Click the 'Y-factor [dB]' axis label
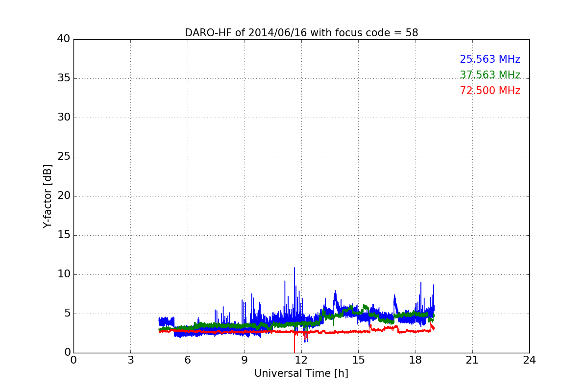Image resolution: width=588 pixels, height=392 pixels. [x=48, y=196]
